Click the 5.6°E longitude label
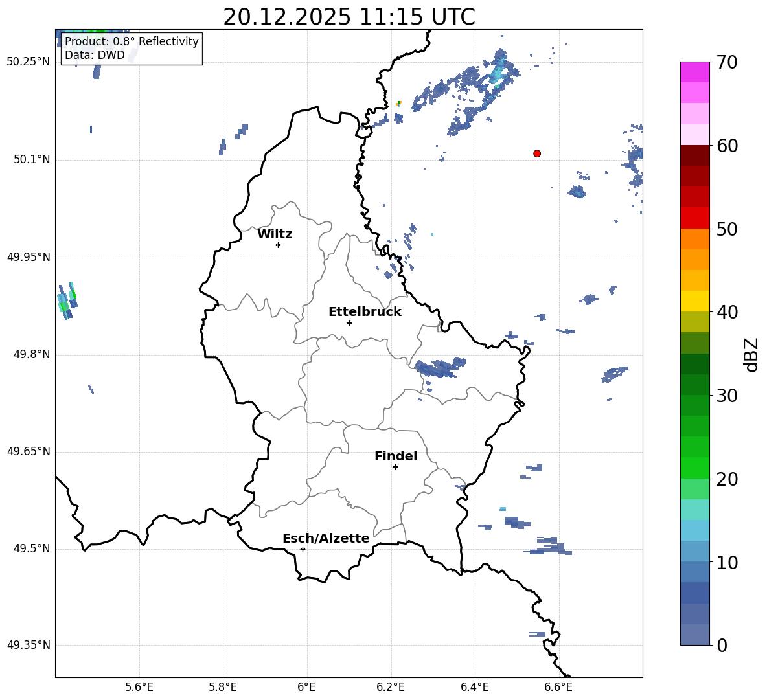This screenshot has width=767, height=700. (139, 687)
